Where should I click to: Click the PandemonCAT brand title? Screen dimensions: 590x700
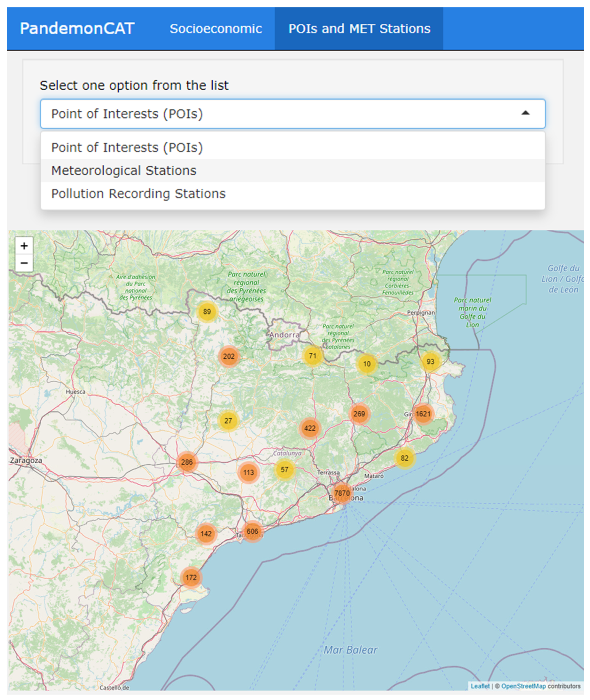pos(77,29)
